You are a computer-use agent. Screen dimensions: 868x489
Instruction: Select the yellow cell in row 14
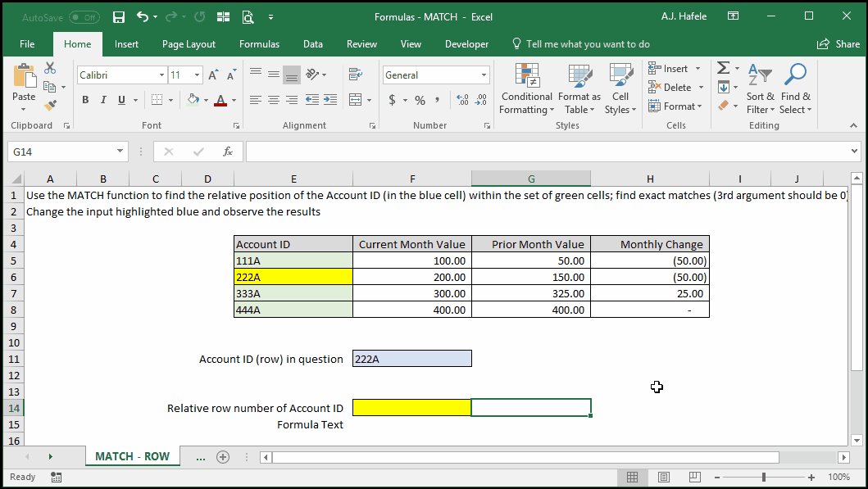tap(411, 408)
